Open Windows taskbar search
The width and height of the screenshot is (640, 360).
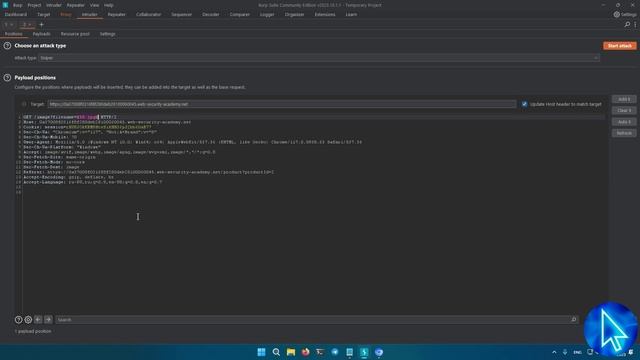(x=276, y=352)
